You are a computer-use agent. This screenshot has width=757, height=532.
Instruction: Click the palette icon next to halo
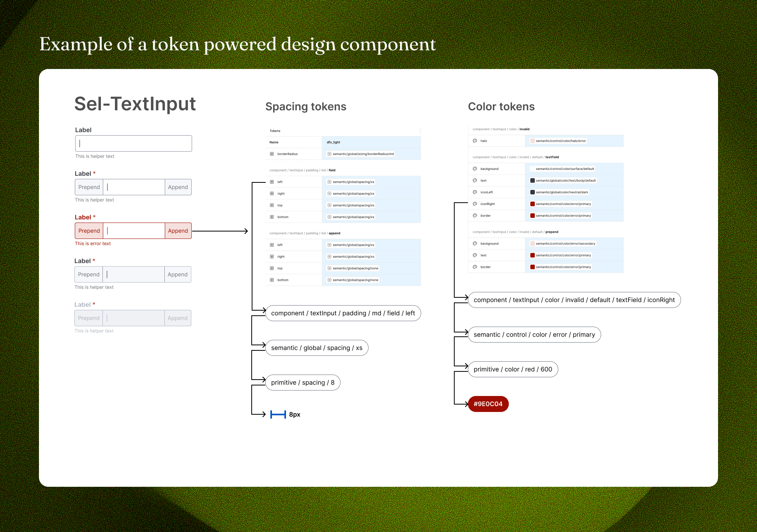475,141
